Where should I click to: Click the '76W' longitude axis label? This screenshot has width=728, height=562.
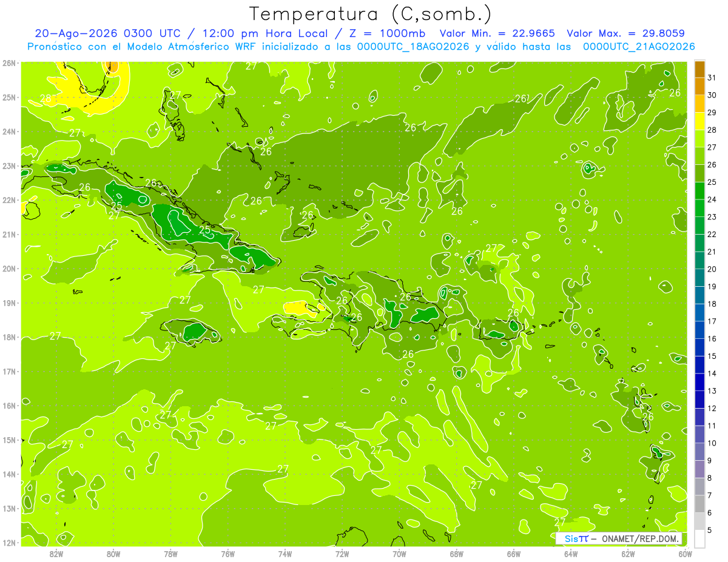click(227, 554)
